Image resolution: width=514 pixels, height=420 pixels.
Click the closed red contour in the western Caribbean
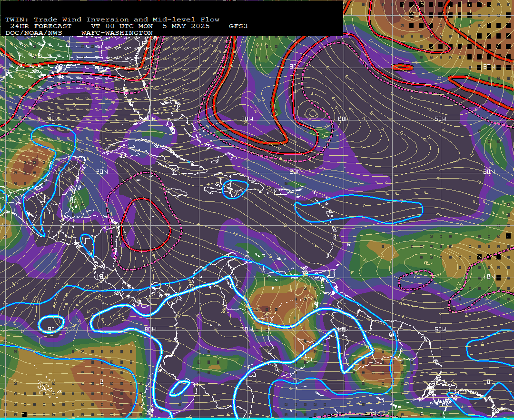pyautogui.click(x=146, y=225)
